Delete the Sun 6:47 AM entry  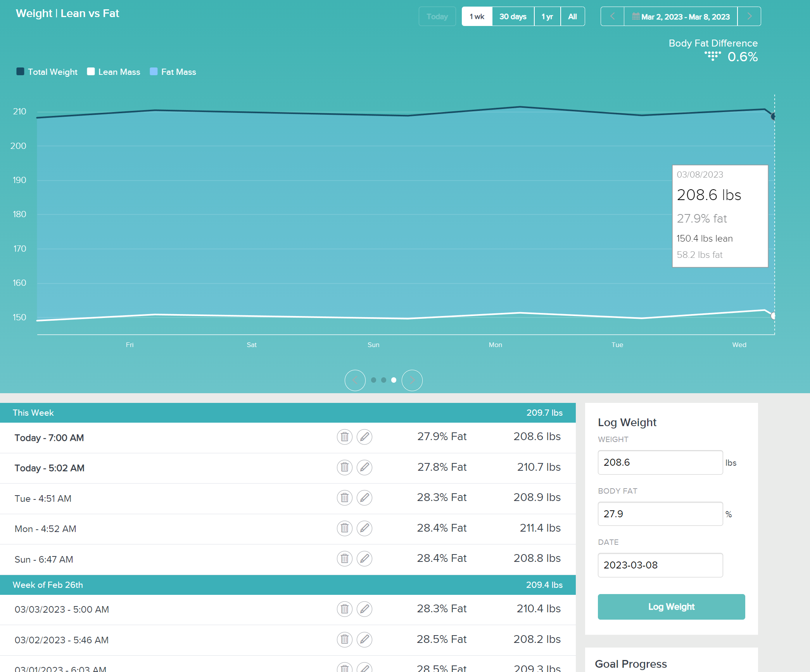tap(344, 559)
